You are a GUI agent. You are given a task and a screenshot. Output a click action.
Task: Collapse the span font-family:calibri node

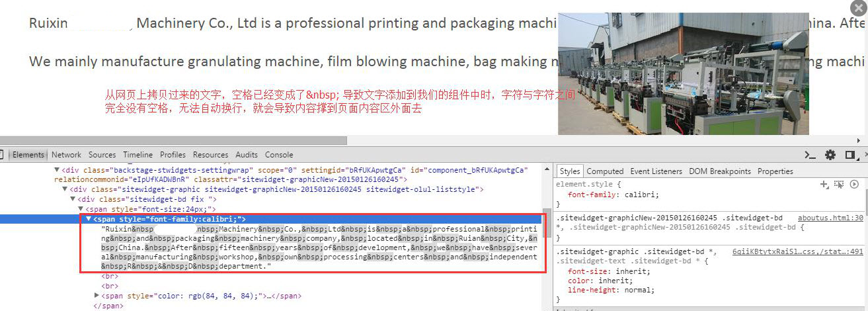click(x=89, y=219)
